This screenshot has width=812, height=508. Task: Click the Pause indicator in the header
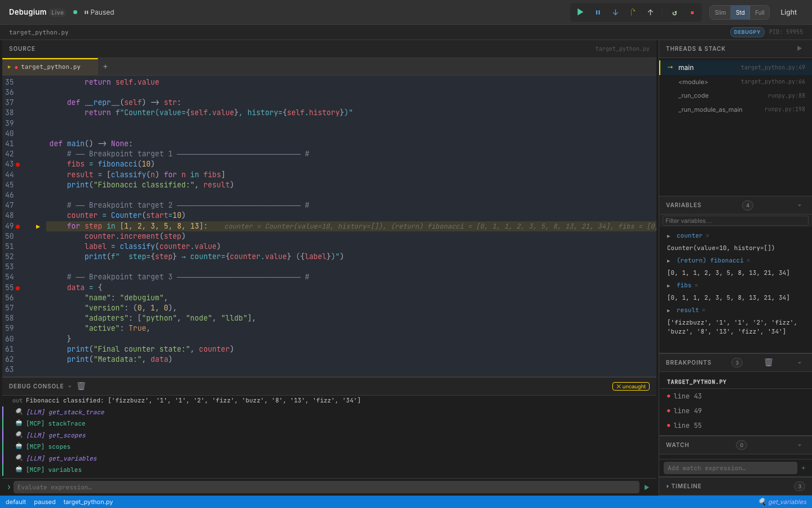tap(100, 12)
